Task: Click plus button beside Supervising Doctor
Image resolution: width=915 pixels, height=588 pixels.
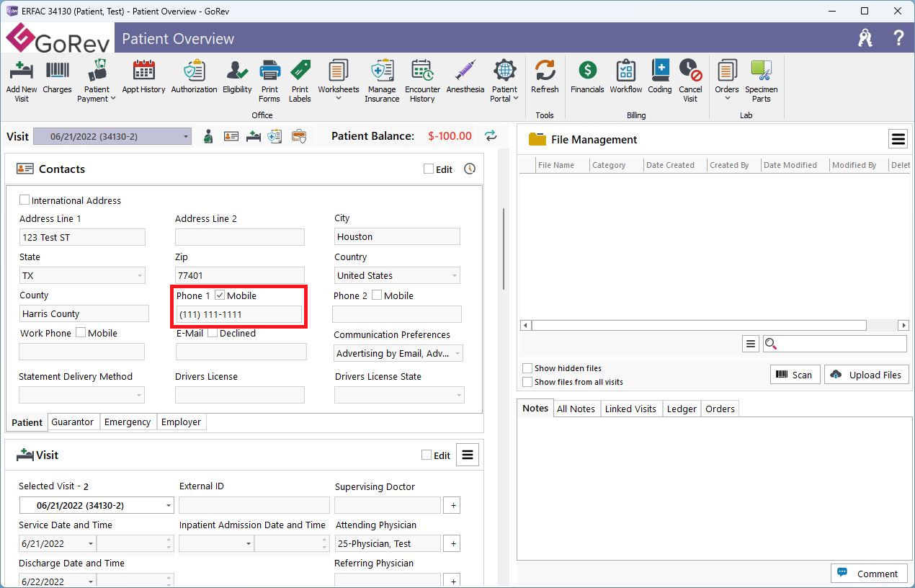Action: [x=453, y=505]
